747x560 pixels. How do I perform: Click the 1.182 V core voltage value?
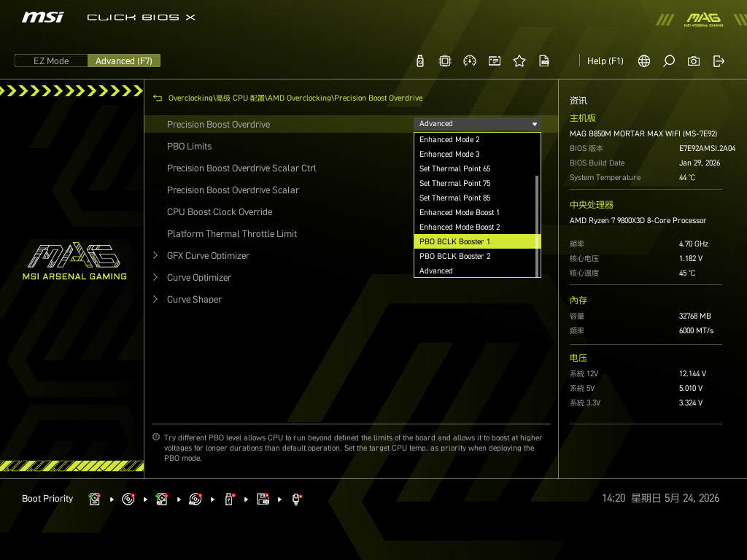691,259
